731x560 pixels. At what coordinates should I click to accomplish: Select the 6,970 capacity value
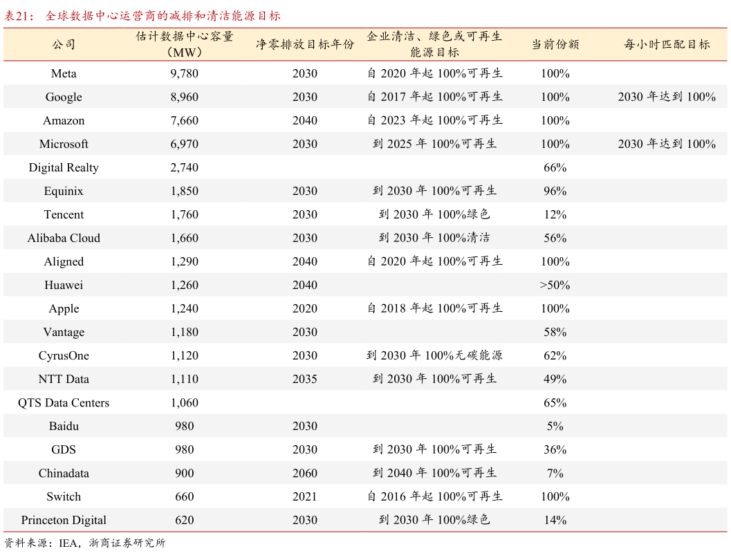click(185, 144)
